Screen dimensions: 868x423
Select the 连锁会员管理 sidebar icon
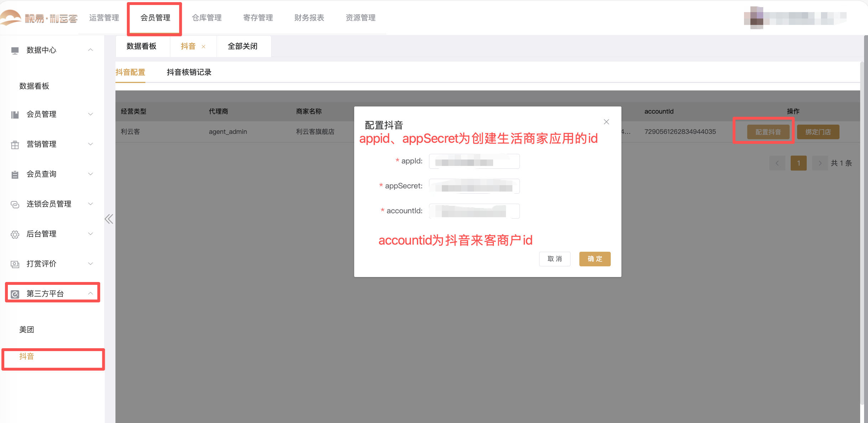tap(15, 204)
